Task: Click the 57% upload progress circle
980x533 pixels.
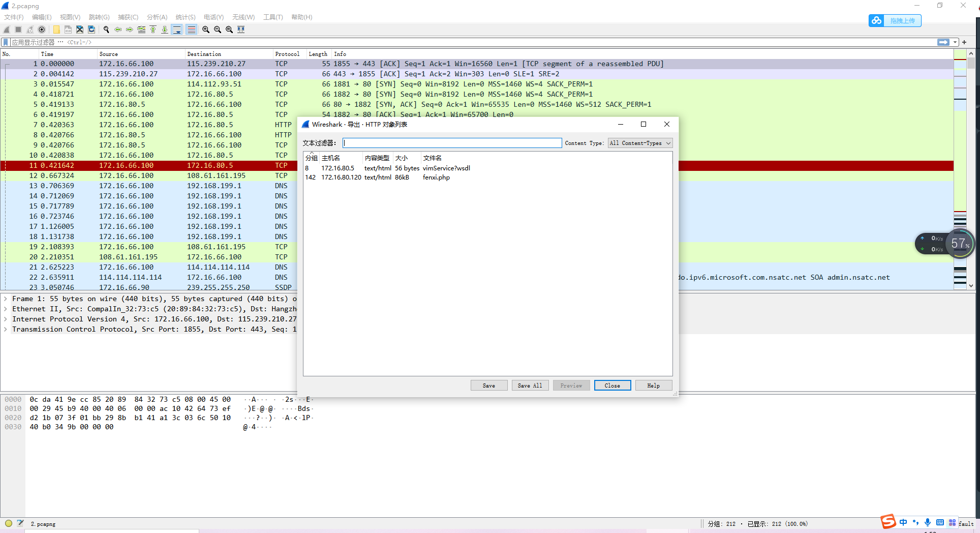Action: (960, 244)
